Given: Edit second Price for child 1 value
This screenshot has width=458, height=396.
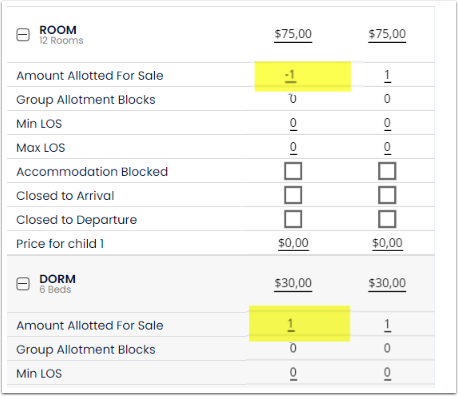Looking at the screenshot, I should click(387, 243).
